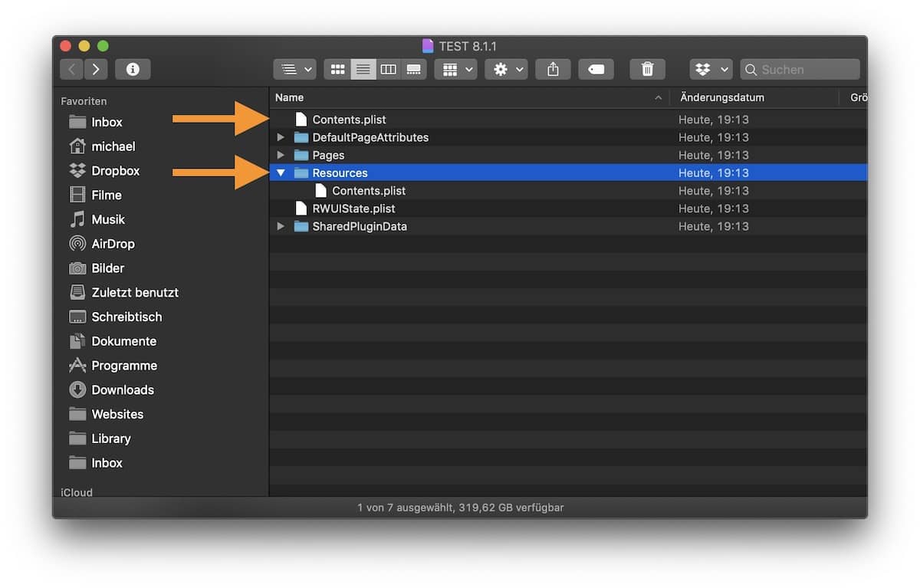Select the Pages folder icon
The width and height of the screenshot is (920, 588).
pos(301,155)
